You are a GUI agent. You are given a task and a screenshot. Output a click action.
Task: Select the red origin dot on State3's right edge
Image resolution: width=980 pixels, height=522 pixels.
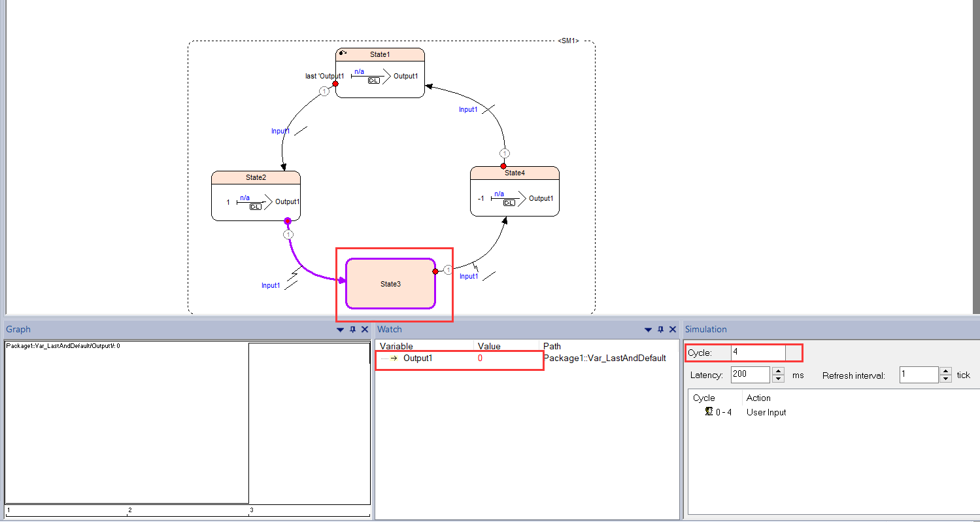pyautogui.click(x=435, y=271)
